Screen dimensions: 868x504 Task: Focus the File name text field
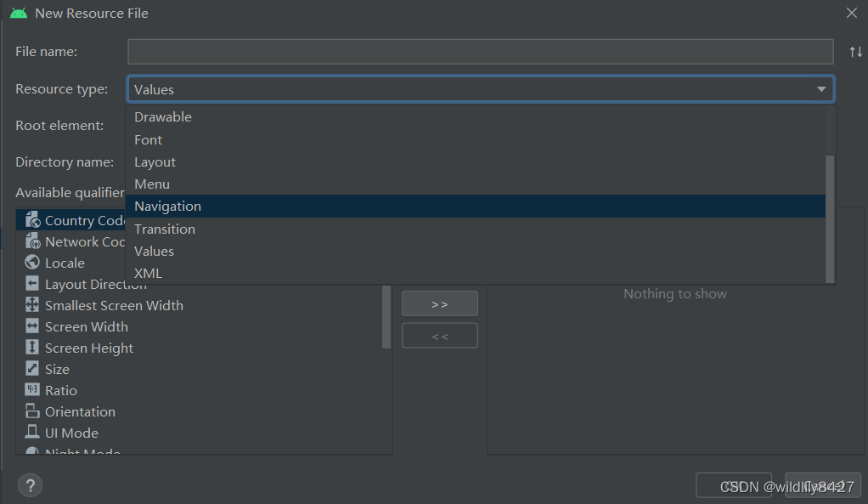pyautogui.click(x=480, y=52)
